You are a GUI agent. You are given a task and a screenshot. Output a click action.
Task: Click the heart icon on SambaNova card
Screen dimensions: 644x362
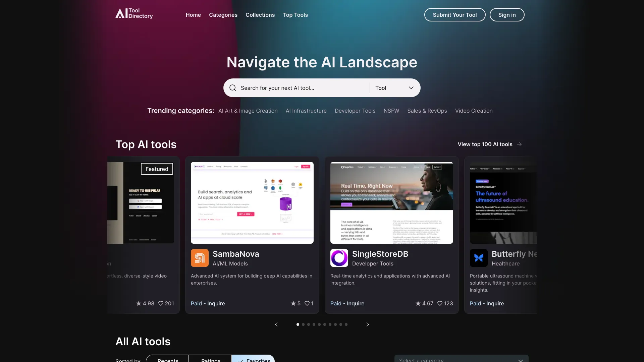tap(307, 303)
